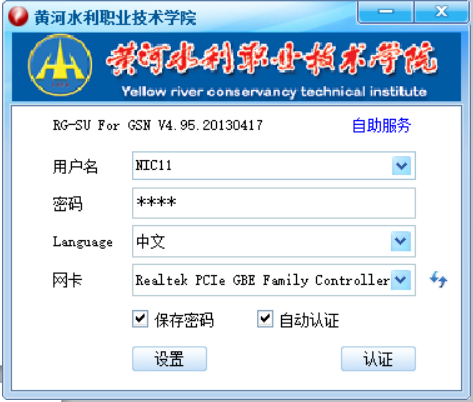
Task: Expand the 用户名 dropdown arrow
Action: [x=401, y=166]
